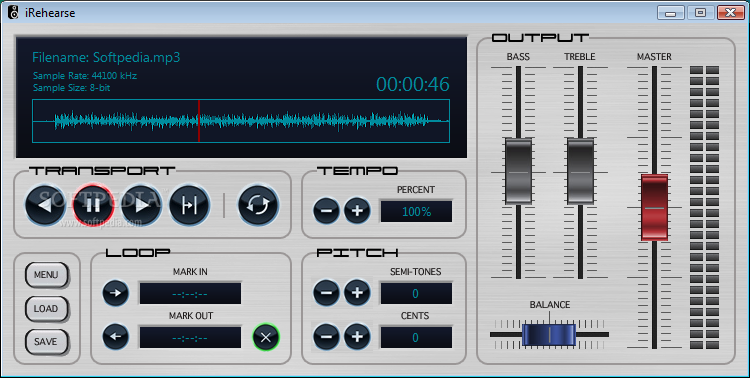Pause playback with the pause button

coord(93,205)
